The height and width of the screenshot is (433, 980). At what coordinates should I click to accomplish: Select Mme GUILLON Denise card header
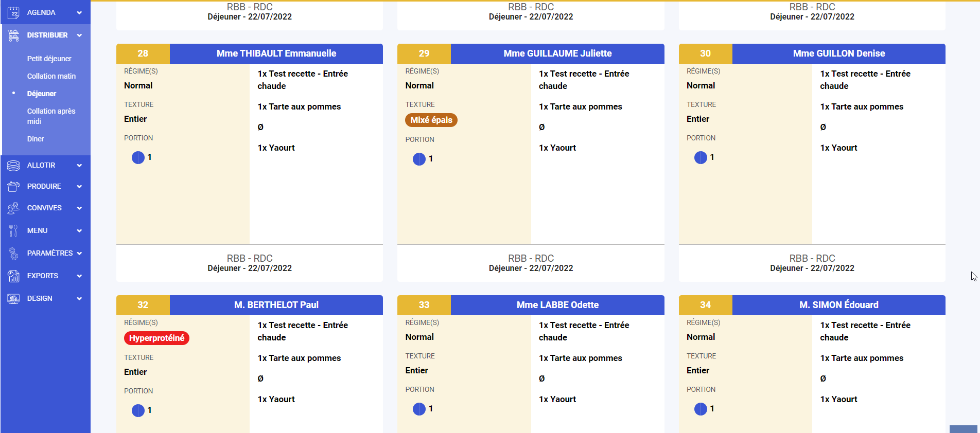point(838,53)
